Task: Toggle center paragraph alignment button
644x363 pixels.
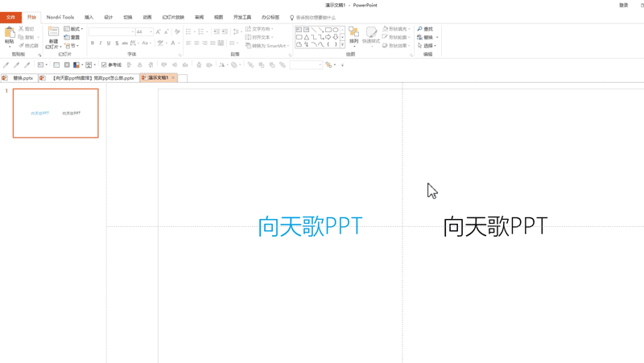Action: [x=196, y=43]
